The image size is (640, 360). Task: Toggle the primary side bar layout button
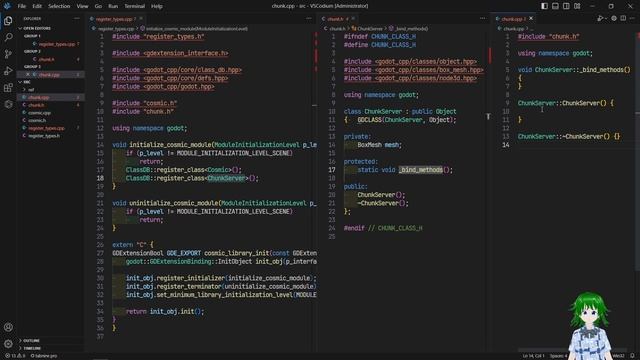coord(544,6)
